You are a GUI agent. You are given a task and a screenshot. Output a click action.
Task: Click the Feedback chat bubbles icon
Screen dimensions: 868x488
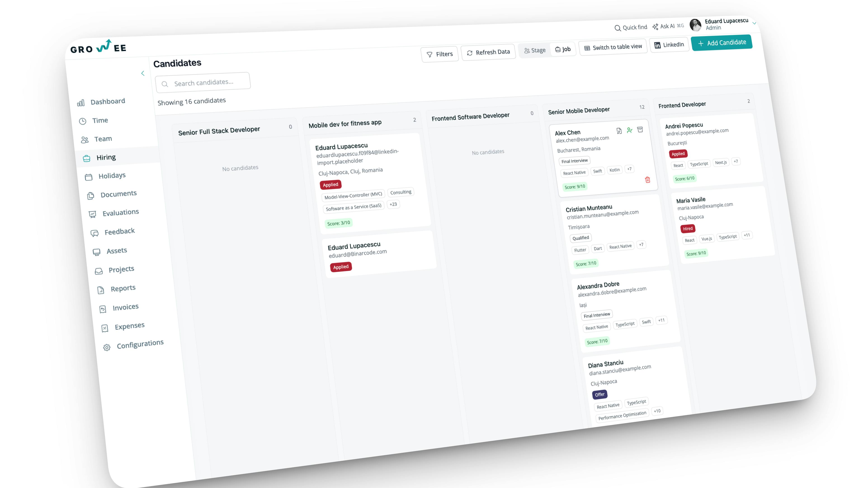tap(95, 233)
